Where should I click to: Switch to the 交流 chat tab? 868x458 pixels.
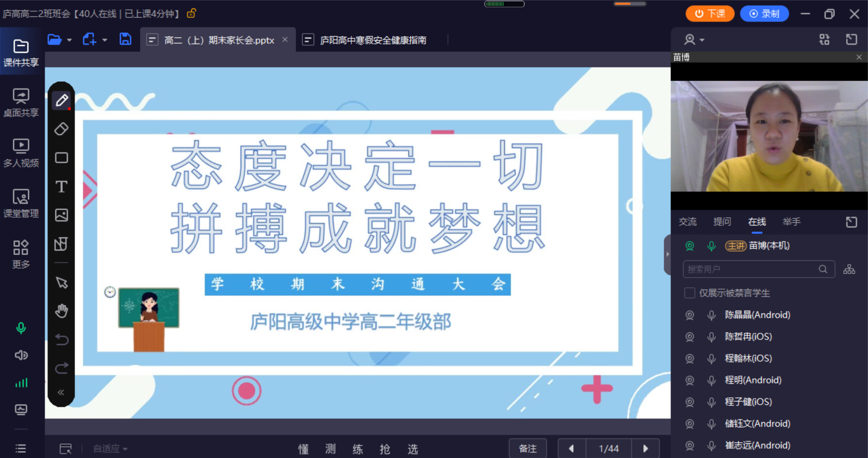tap(688, 222)
